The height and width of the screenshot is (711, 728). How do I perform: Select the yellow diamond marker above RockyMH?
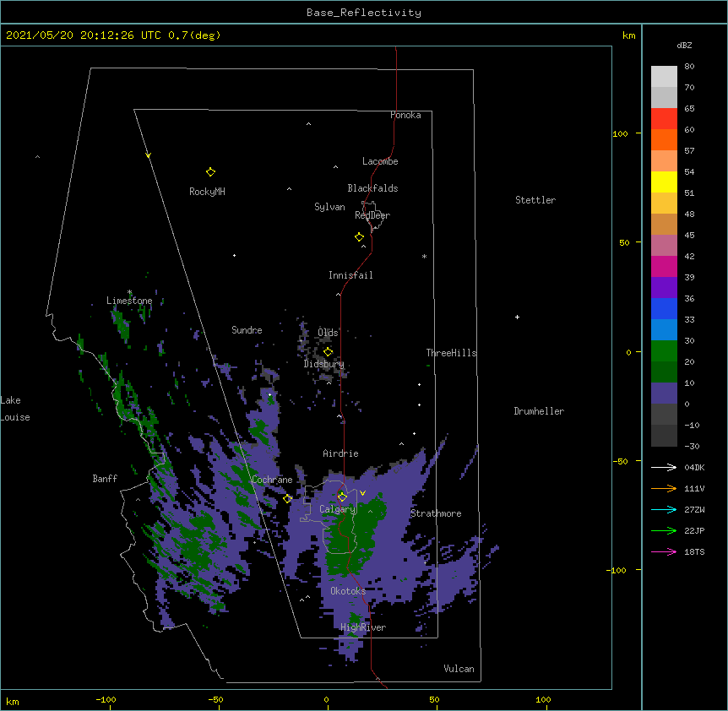pos(210,172)
